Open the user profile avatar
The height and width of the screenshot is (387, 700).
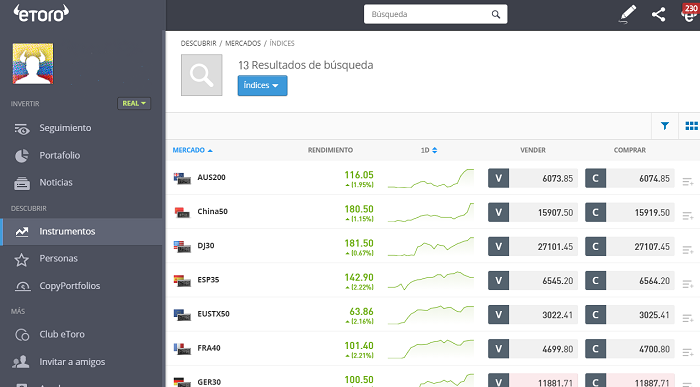click(33, 64)
